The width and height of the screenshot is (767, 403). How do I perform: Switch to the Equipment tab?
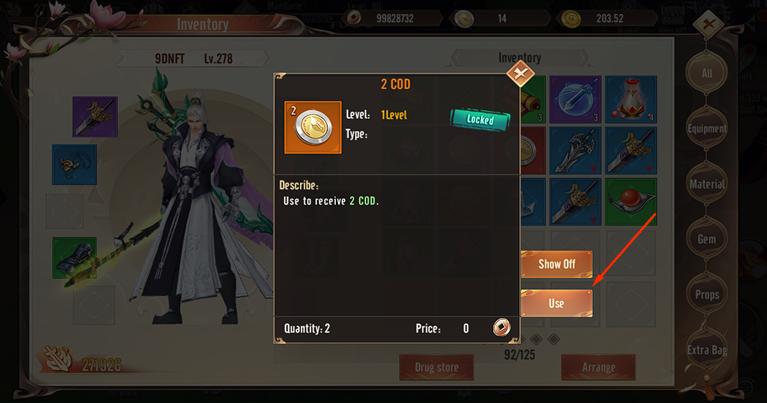click(707, 129)
